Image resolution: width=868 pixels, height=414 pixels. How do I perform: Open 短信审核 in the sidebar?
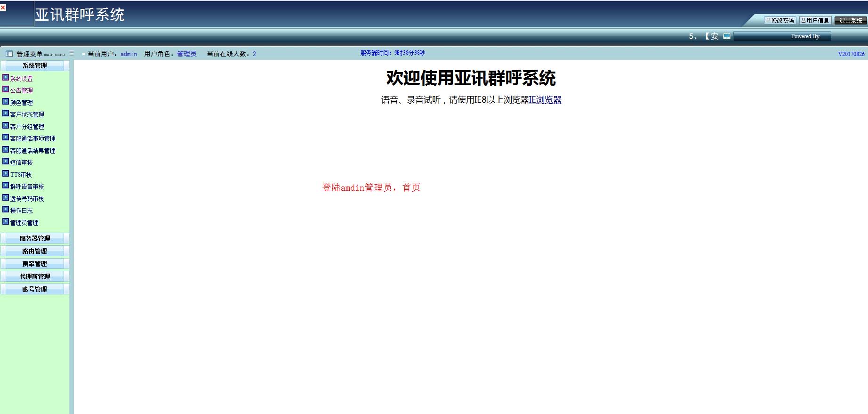(x=22, y=162)
